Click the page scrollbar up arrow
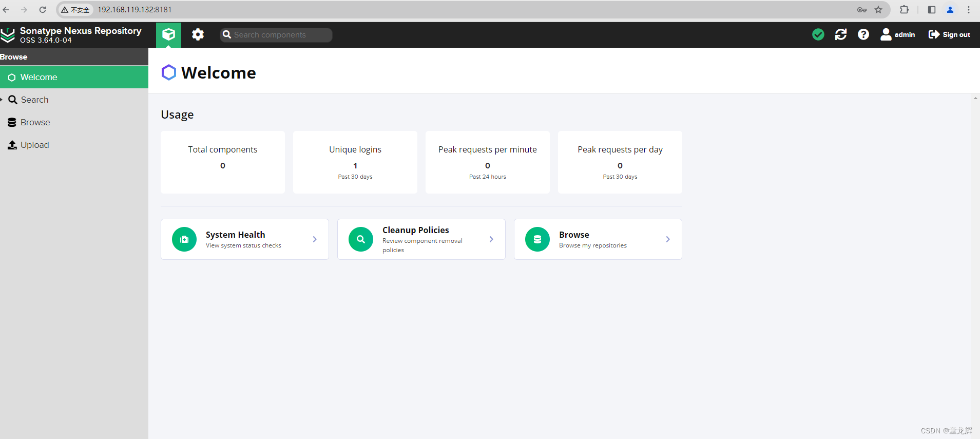Screen dimensions: 980x439 point(975,98)
